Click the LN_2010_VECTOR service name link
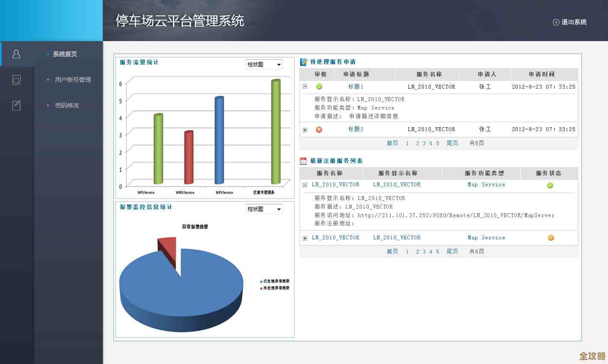This screenshot has height=364, width=608. (x=336, y=185)
